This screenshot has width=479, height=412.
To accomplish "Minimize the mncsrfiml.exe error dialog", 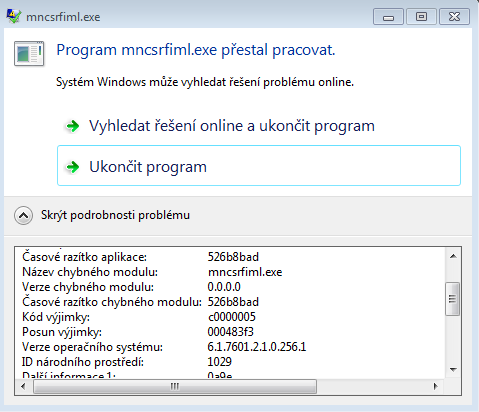I will point(388,17).
